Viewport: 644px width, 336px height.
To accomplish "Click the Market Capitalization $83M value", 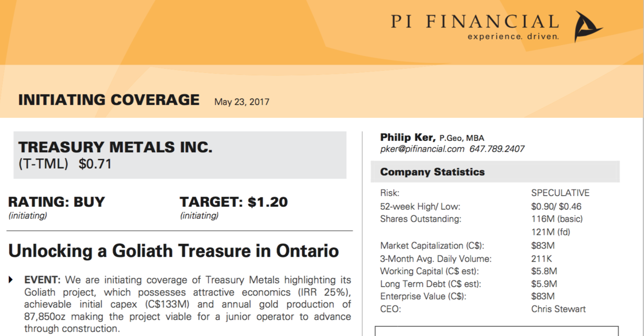I will 542,246.
